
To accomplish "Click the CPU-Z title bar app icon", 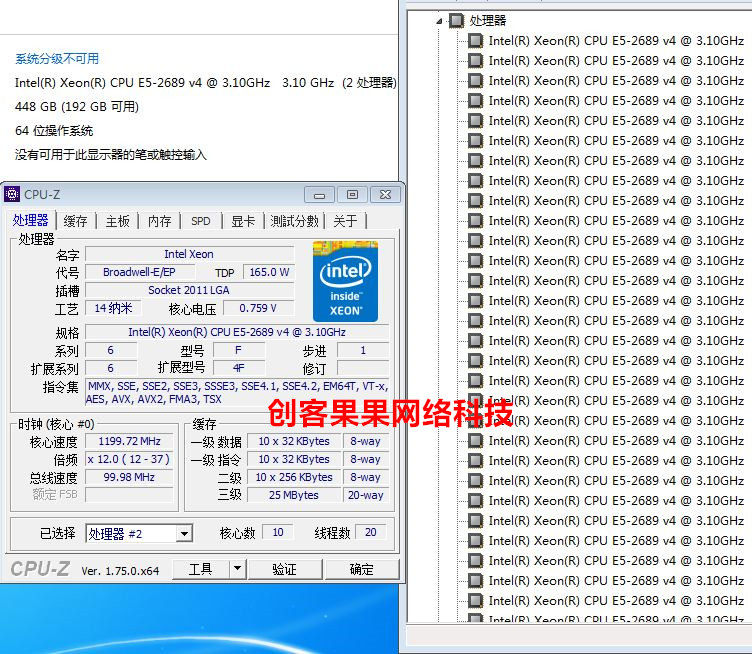I will (12, 194).
